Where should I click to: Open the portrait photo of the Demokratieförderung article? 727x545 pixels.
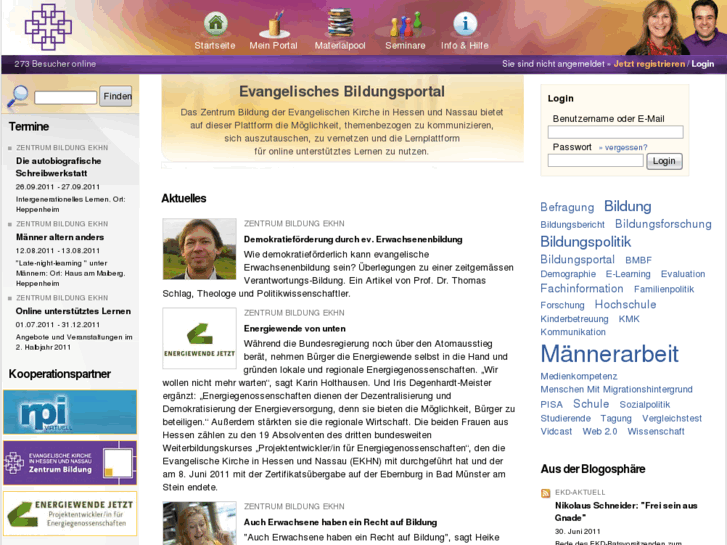click(x=199, y=249)
